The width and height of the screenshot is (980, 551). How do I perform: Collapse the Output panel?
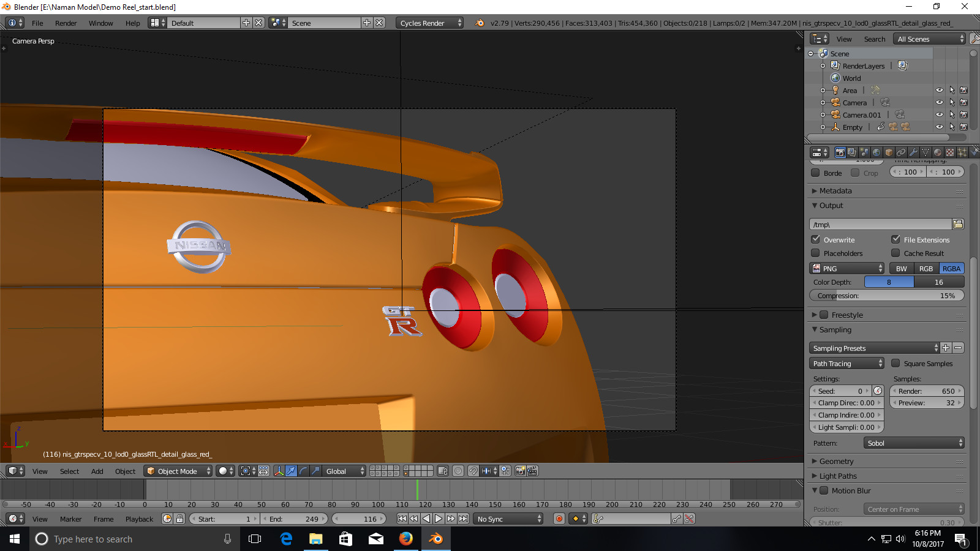(x=831, y=205)
